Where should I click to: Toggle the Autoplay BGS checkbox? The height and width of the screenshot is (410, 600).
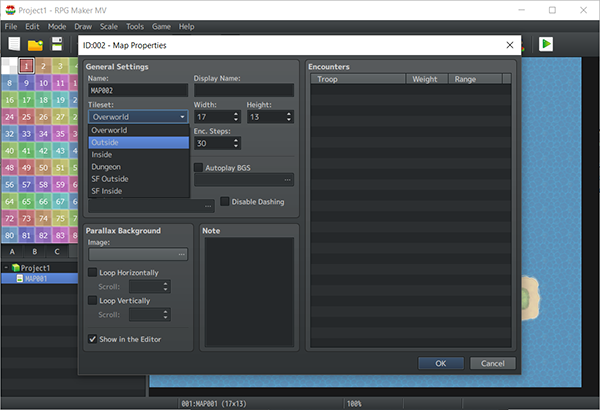click(x=198, y=168)
